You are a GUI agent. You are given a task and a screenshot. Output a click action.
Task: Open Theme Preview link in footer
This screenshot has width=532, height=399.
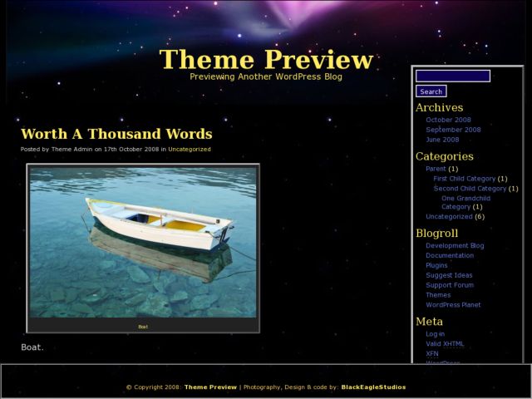[210, 387]
